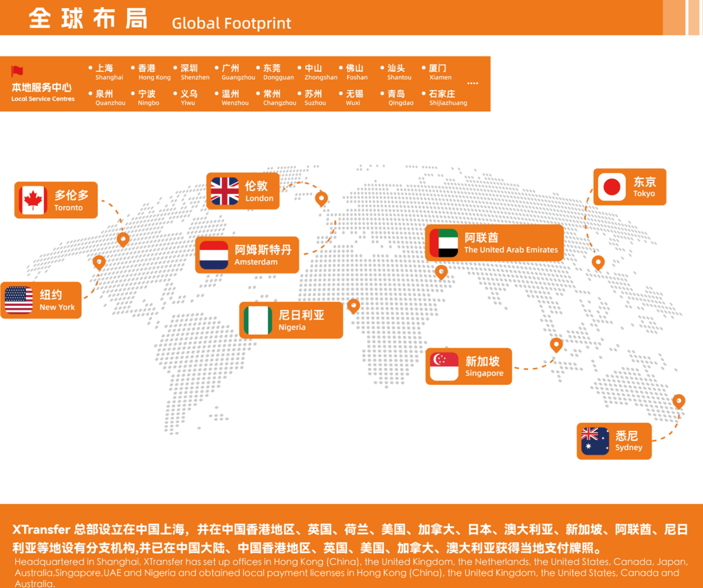
Task: Select the Australia flag beside Sydney
Action: 595,441
